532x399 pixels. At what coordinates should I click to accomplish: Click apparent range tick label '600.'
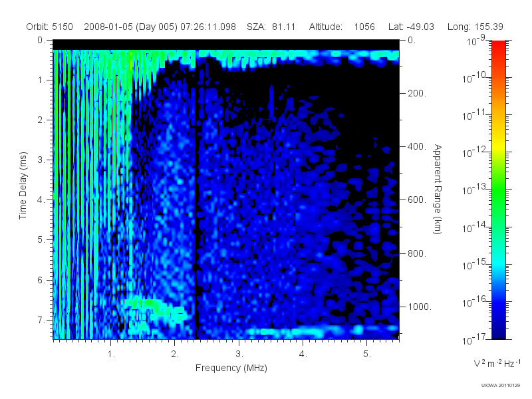click(417, 200)
